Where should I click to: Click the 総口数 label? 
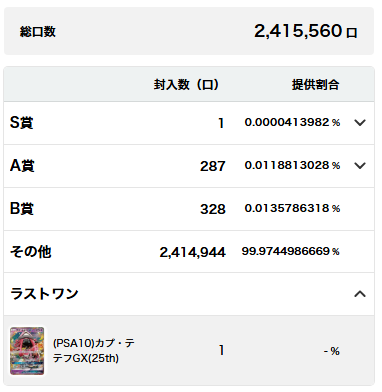pos(37,32)
